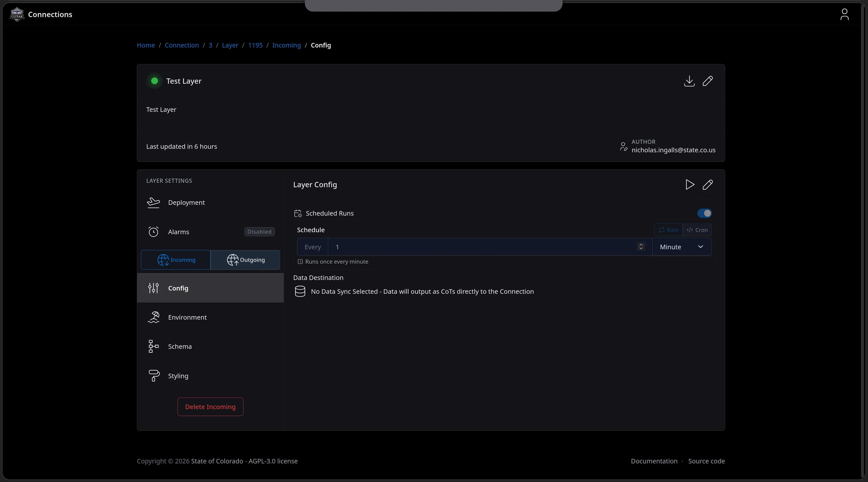Select the Rate schedule mode
Image resolution: width=868 pixels, height=482 pixels.
[668, 230]
